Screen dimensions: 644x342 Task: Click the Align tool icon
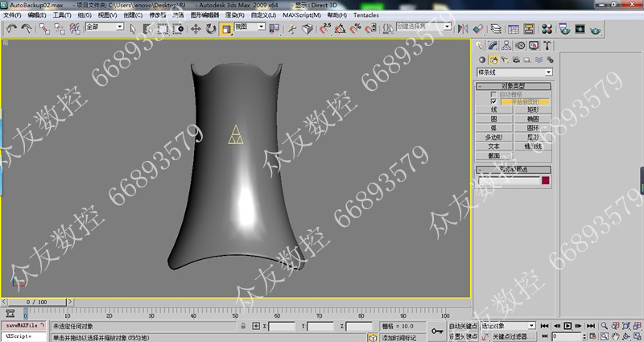tap(478, 29)
